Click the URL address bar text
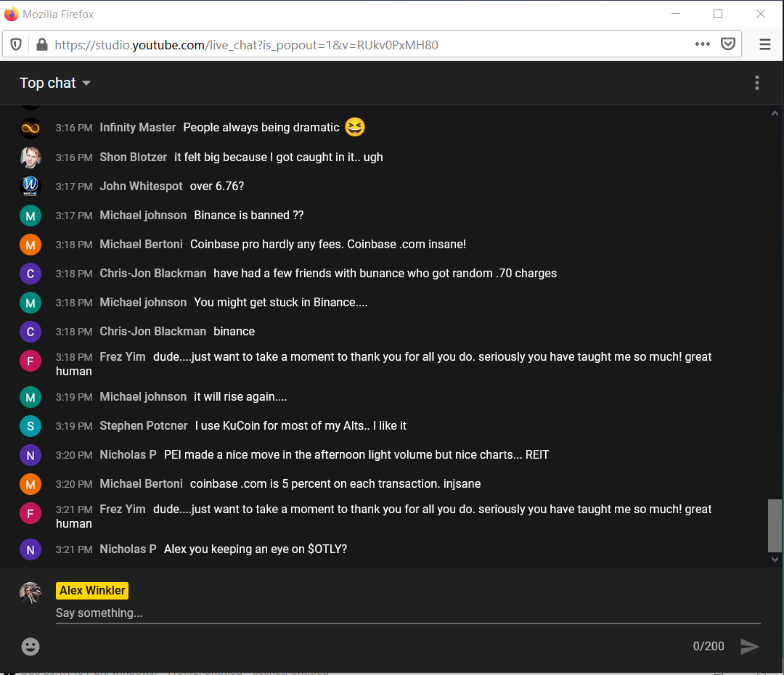Image resolution: width=784 pixels, height=675 pixels. 247,45
